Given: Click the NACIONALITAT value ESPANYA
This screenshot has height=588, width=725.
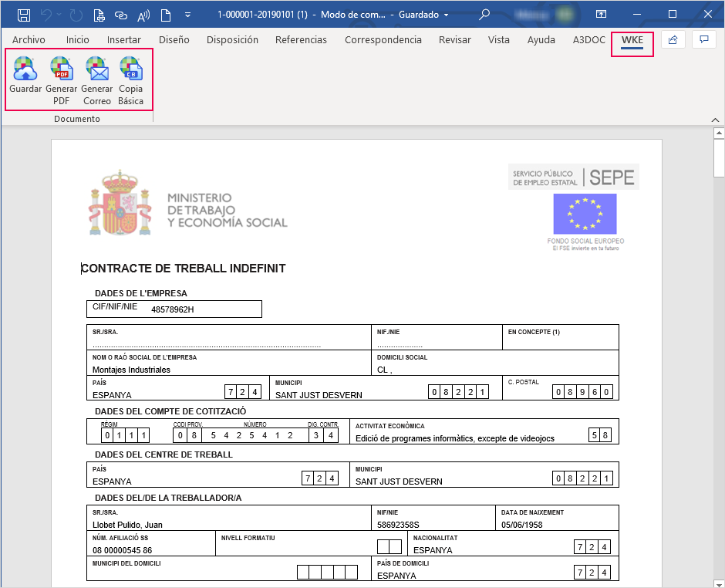Looking at the screenshot, I should pyautogui.click(x=433, y=550).
